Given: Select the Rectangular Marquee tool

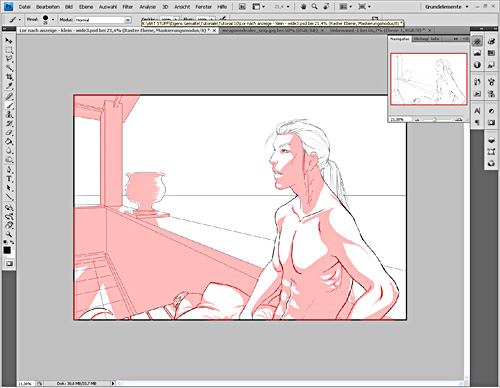Looking at the screenshot, I should (9, 50).
